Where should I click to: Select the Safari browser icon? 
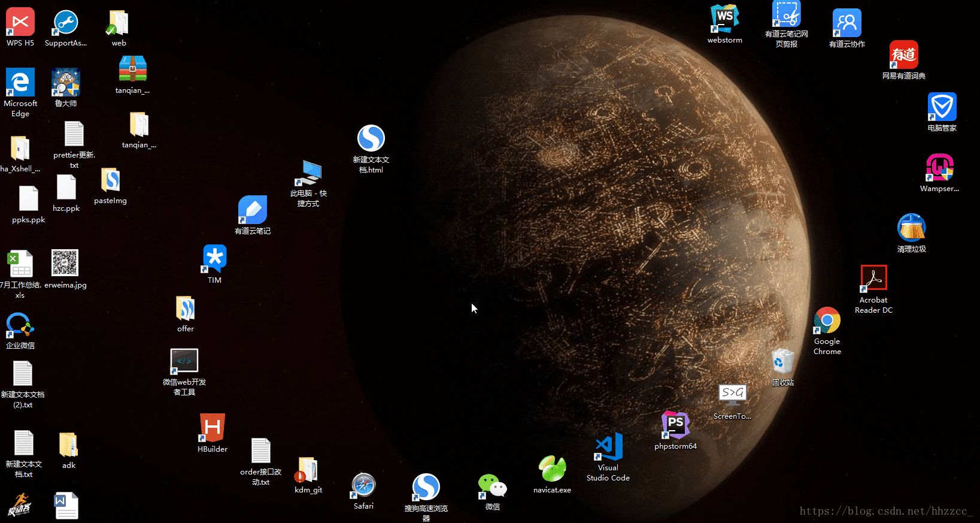[363, 486]
